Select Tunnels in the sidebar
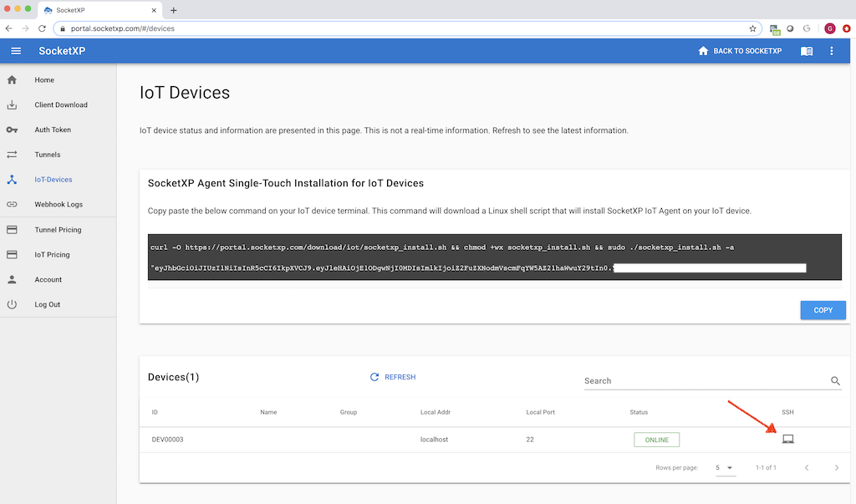 pos(48,155)
